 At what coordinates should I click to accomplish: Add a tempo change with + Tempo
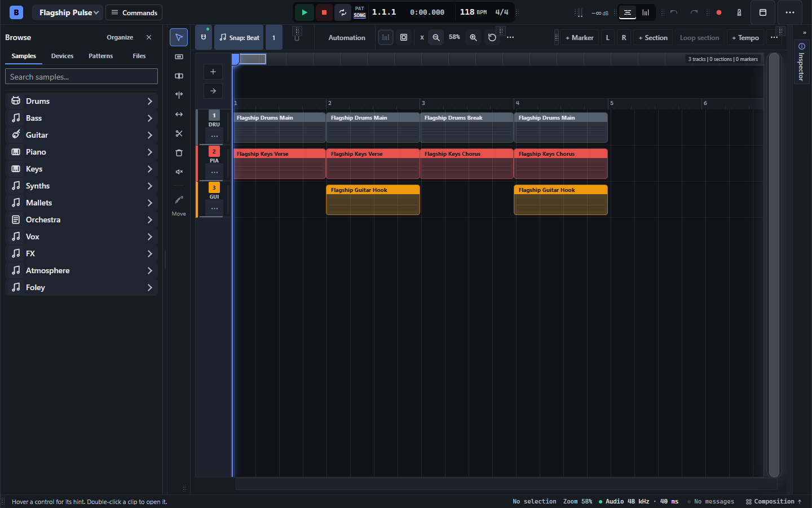point(745,38)
